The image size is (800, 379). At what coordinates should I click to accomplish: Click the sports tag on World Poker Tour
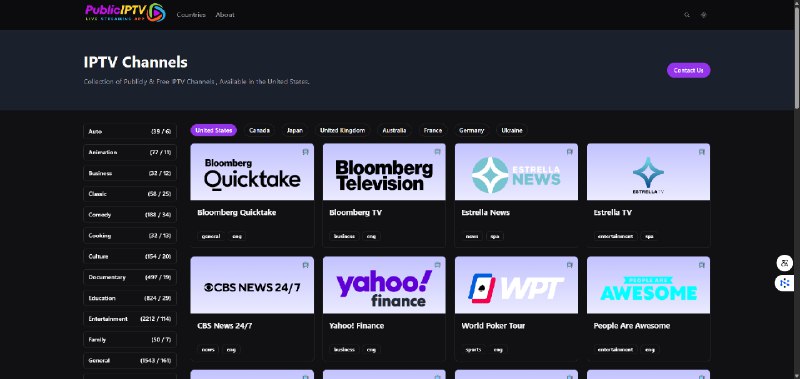473,350
